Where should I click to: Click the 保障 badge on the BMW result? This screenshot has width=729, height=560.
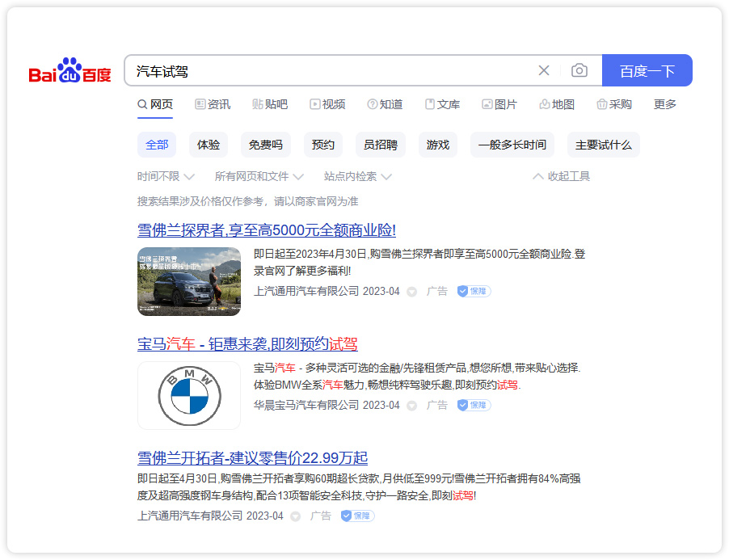[474, 405]
